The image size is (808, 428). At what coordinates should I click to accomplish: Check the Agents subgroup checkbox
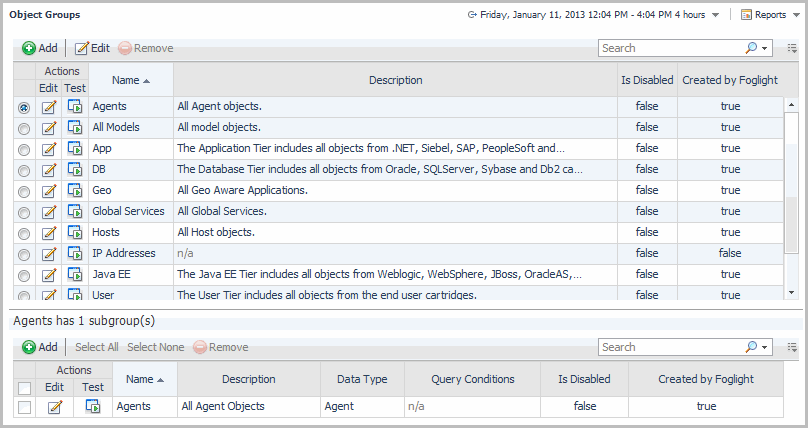pos(24,407)
